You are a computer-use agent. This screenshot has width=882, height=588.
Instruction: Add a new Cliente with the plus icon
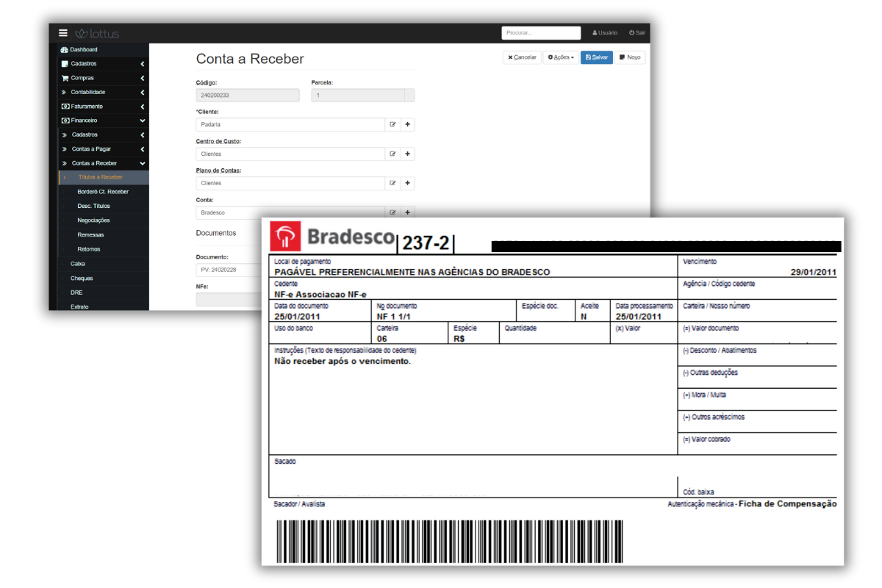(x=408, y=125)
